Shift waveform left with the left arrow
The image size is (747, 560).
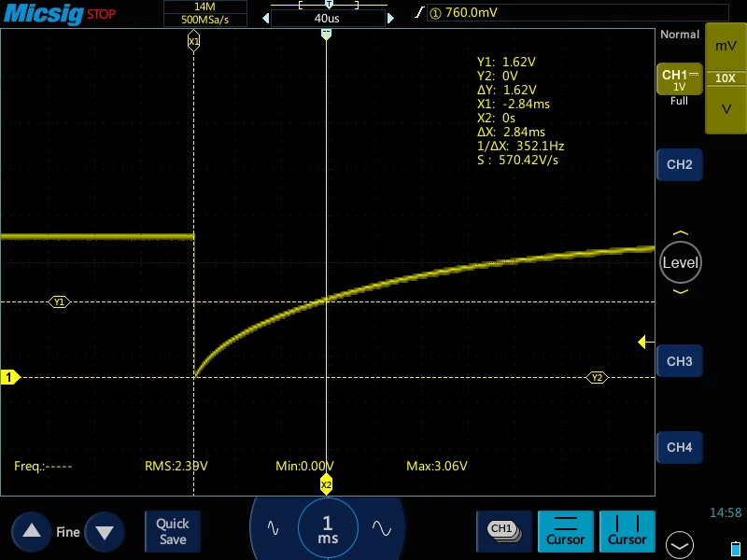pyautogui.click(x=266, y=18)
